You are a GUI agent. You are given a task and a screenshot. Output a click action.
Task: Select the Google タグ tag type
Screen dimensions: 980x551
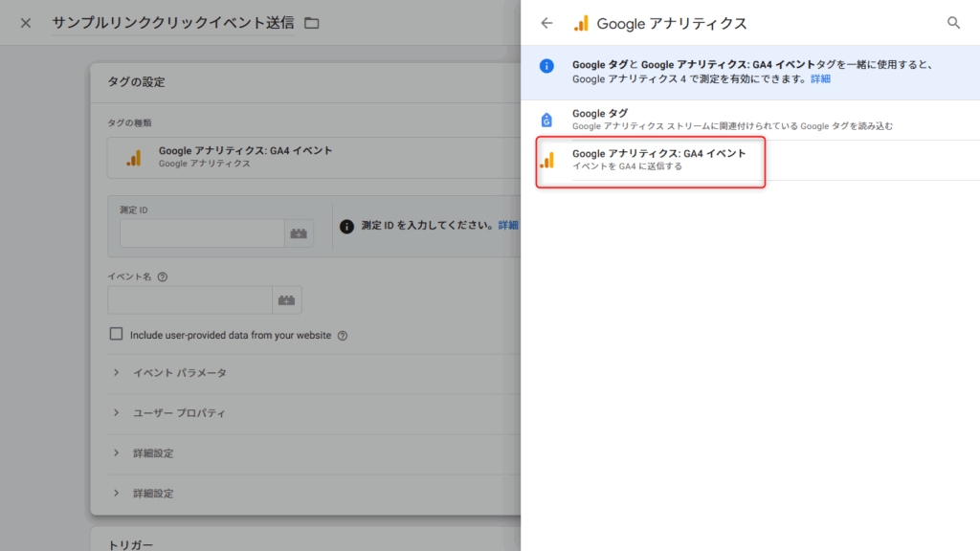750,120
